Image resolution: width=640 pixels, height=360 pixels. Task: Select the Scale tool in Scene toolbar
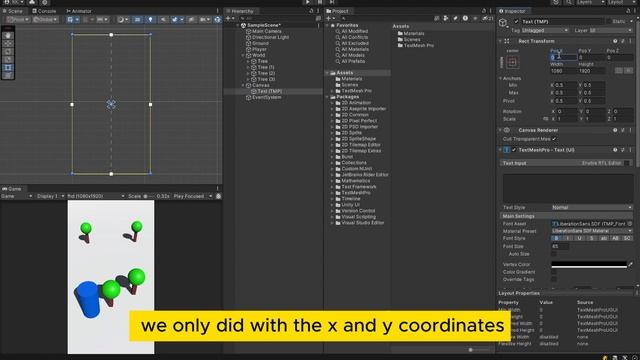(x=8, y=60)
